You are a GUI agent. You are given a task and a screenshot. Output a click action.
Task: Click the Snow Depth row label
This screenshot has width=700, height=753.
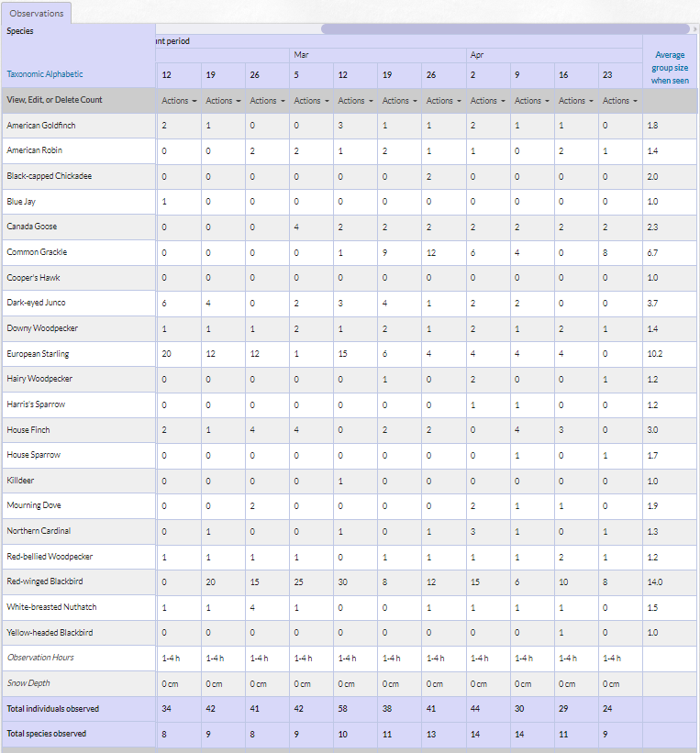coord(28,683)
